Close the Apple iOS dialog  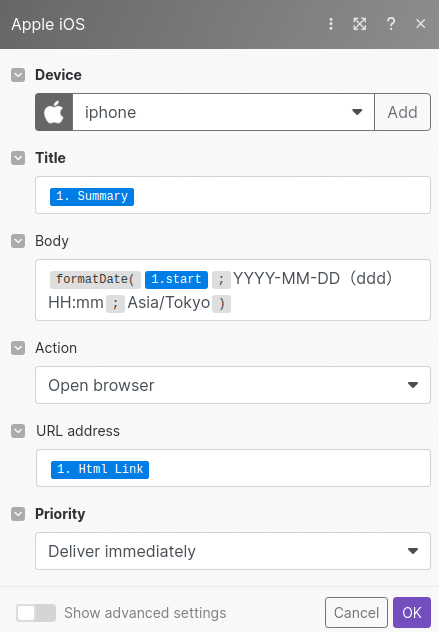[420, 24]
